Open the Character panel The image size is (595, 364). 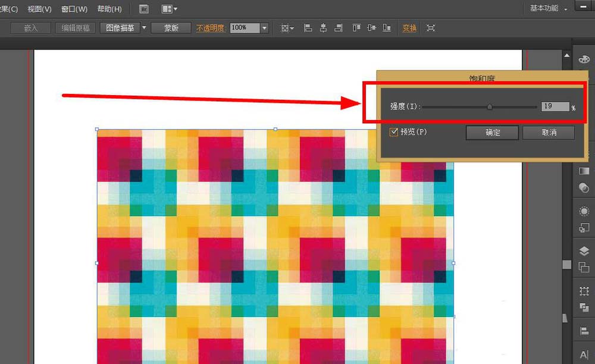coord(584,354)
